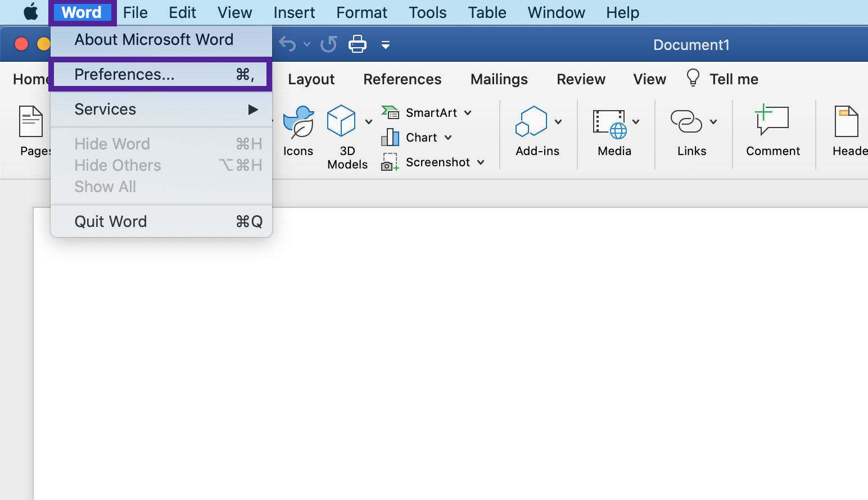Screen dimensions: 868x500
Task: Open the Word application menu
Action: (82, 12)
